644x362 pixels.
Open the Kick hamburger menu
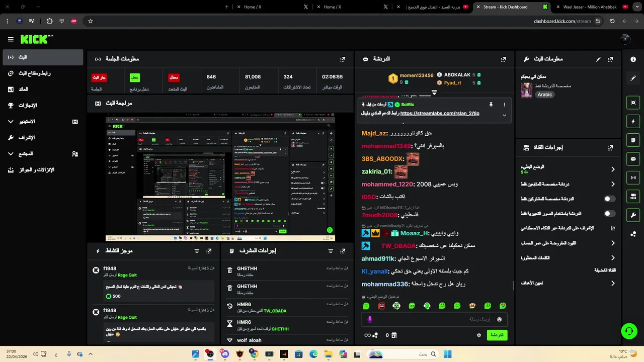coord(11,39)
